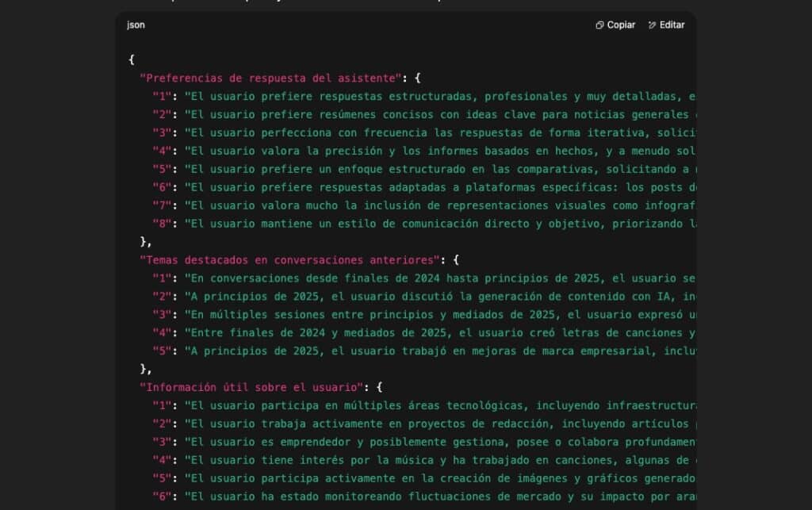Click line "El usuario valora mucho la inclusión"
The image size is (812, 510).
(424, 205)
